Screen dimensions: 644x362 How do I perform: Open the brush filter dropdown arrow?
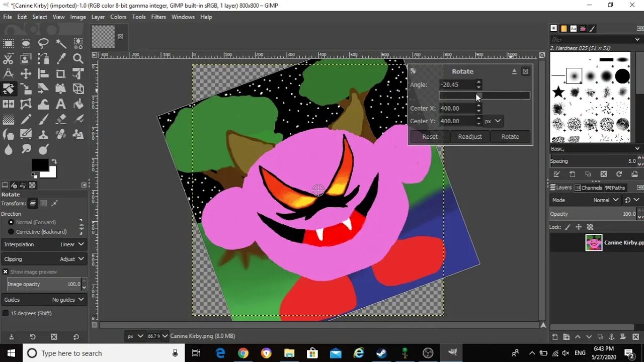pyautogui.click(x=637, y=39)
